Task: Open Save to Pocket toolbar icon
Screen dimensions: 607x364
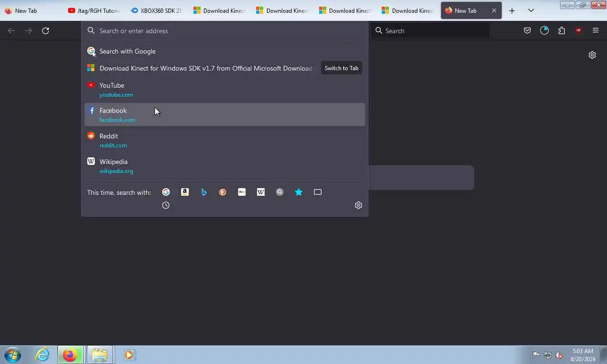Action: [527, 30]
